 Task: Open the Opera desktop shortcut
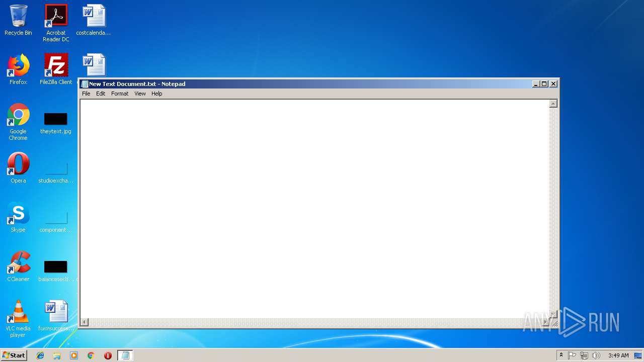18,168
